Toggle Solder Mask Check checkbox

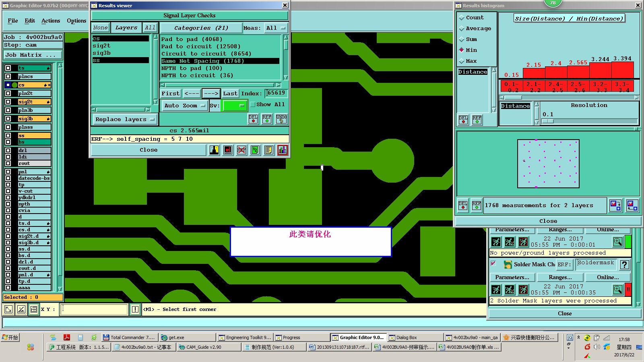click(493, 263)
